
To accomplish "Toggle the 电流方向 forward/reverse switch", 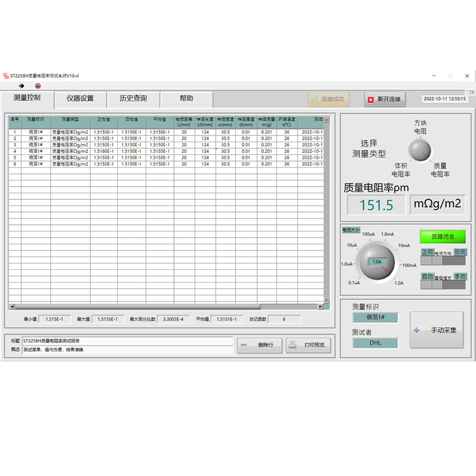I will point(443,260).
